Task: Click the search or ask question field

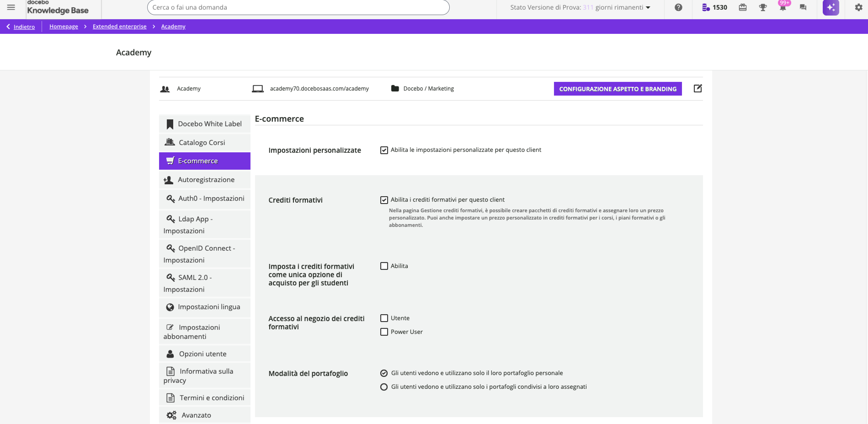Action: pyautogui.click(x=298, y=7)
